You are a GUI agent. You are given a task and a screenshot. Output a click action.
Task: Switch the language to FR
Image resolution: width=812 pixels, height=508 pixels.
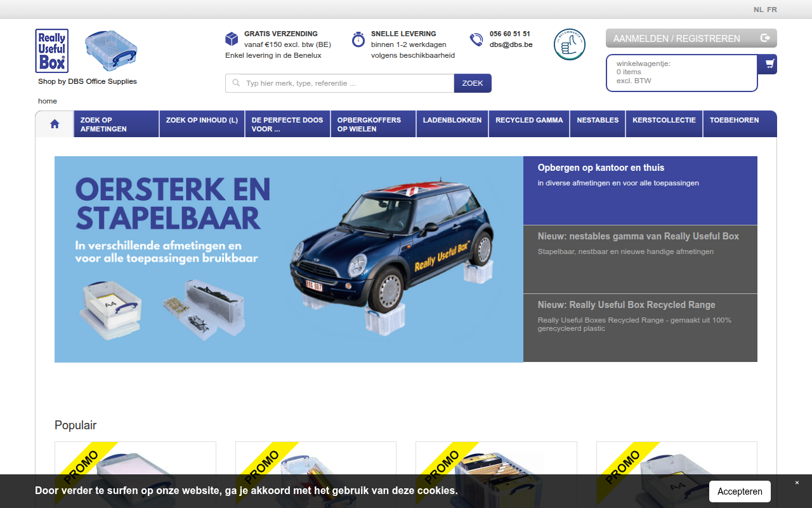point(772,10)
